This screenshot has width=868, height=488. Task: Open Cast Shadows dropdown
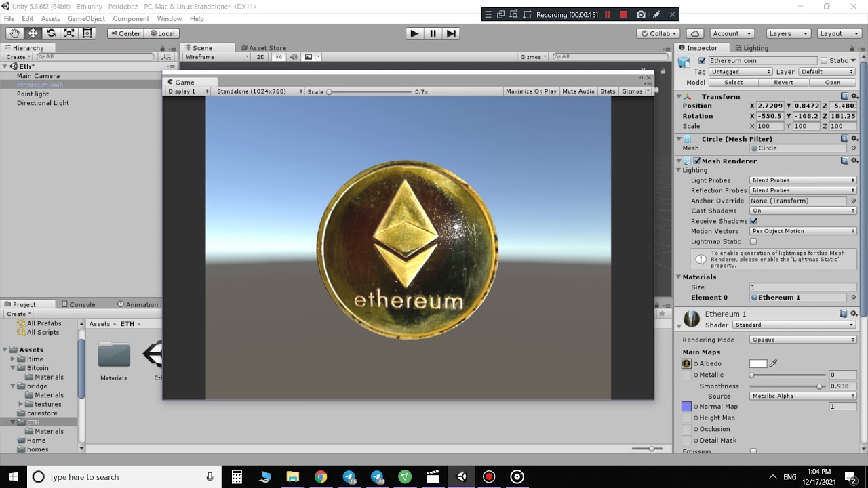pos(803,211)
